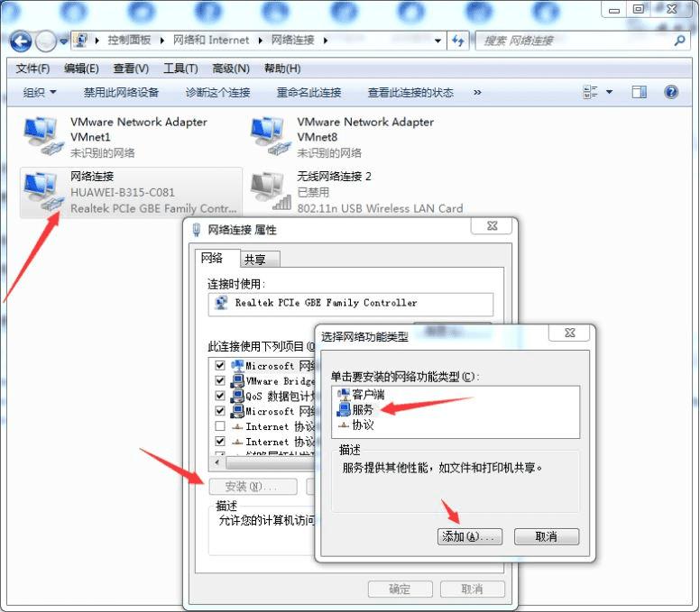Click the search magnifier icon

pos(679,41)
